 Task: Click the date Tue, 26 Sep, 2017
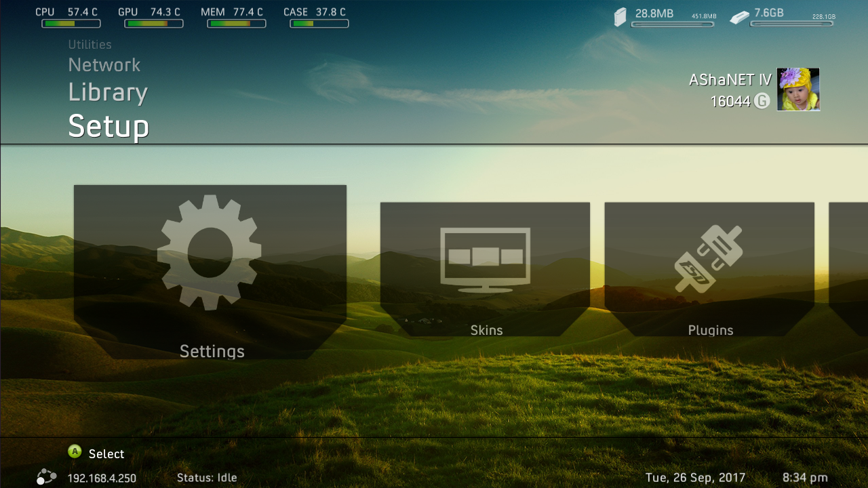coord(695,478)
